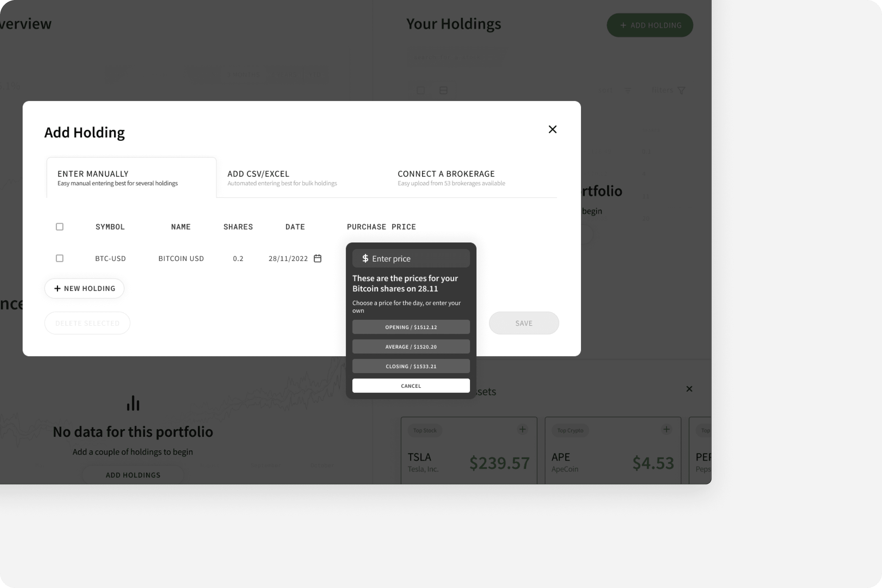The width and height of the screenshot is (882, 588).
Task: Choose the Average / $1520.20 price
Action: click(x=411, y=347)
